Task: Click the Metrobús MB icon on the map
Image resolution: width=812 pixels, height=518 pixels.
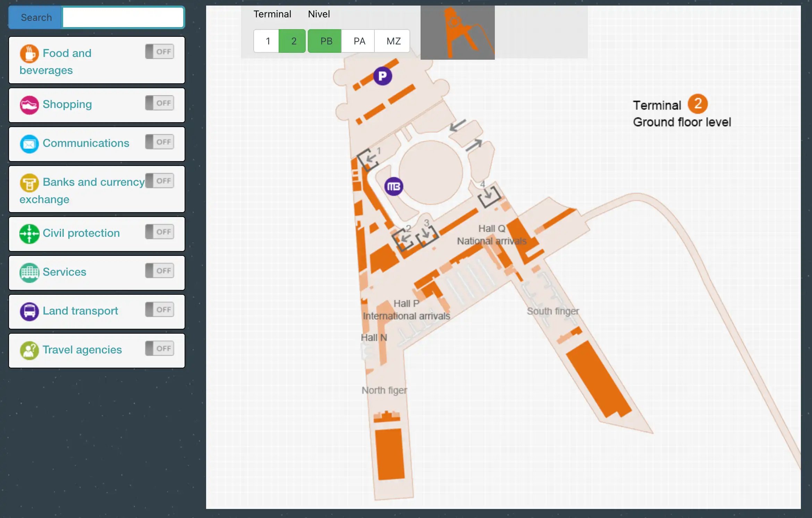Action: click(394, 186)
